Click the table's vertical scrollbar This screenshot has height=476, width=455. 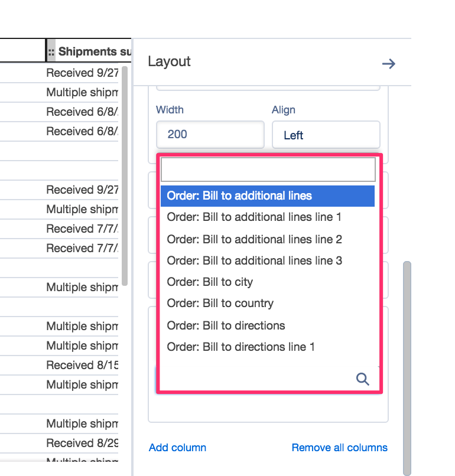point(125,176)
